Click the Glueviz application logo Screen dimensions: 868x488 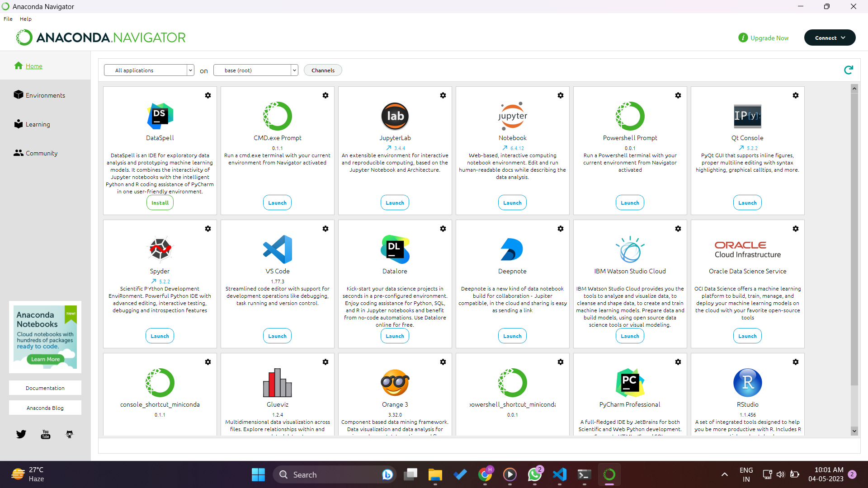(278, 383)
